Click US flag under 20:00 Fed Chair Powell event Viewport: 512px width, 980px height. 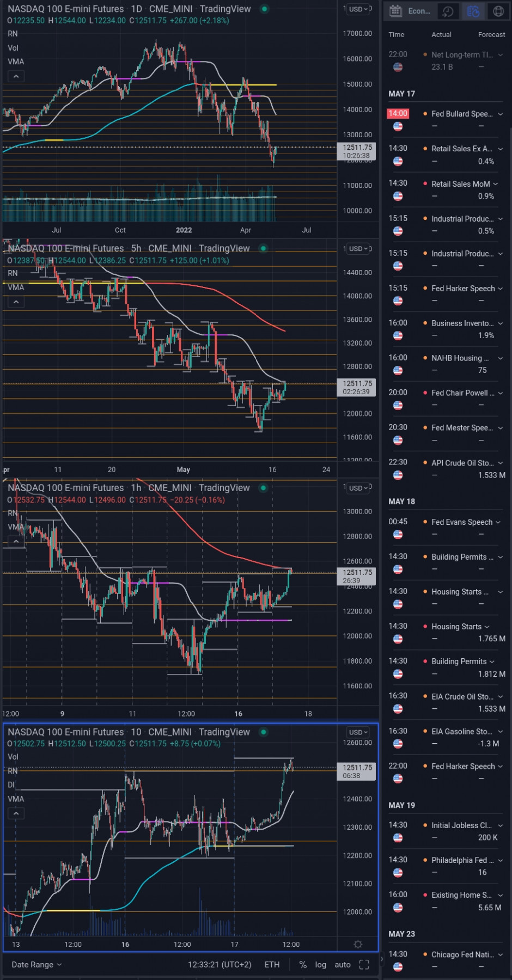[398, 405]
